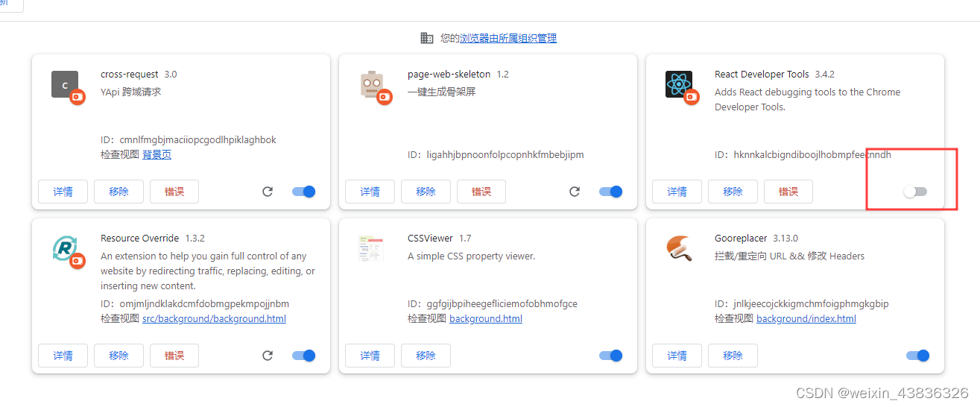Disable the CSSViewer extension toggle

point(611,356)
